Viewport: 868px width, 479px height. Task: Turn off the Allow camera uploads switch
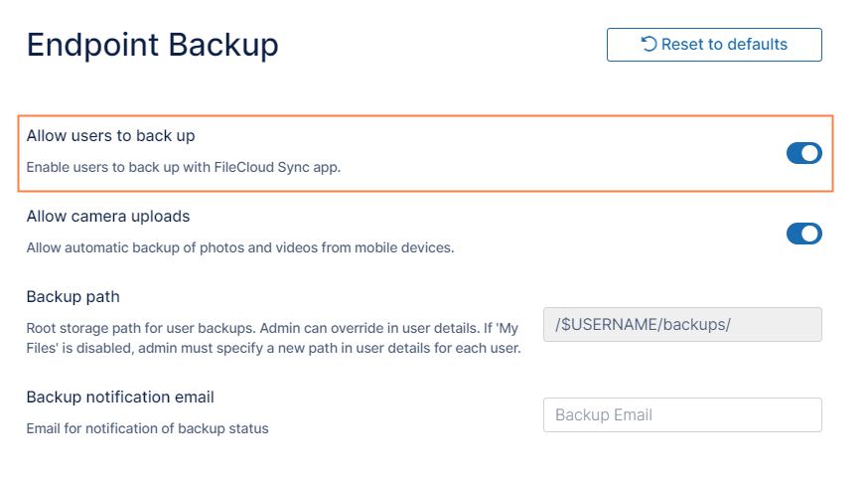(803, 234)
